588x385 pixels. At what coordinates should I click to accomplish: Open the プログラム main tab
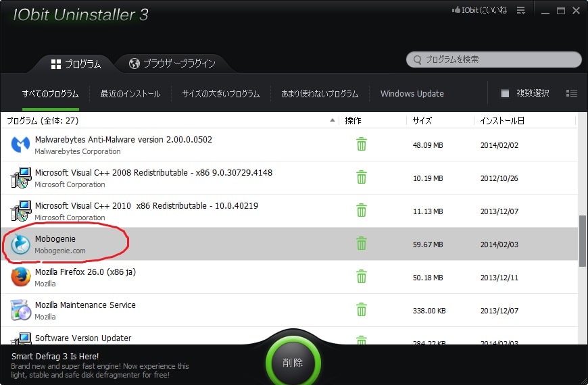click(76, 64)
